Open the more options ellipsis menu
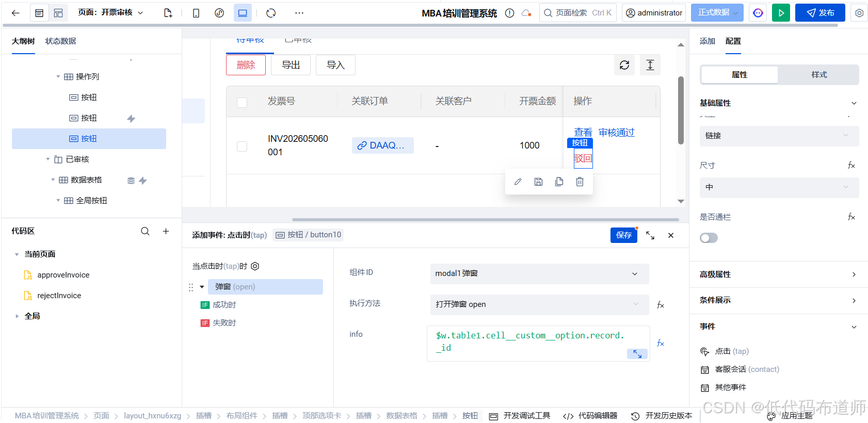This screenshot has height=423, width=868. click(x=299, y=13)
